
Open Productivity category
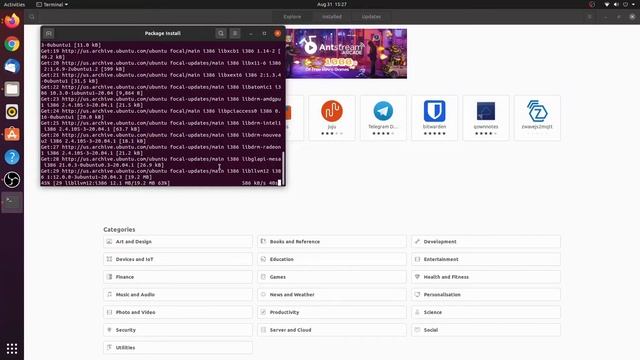click(x=332, y=312)
